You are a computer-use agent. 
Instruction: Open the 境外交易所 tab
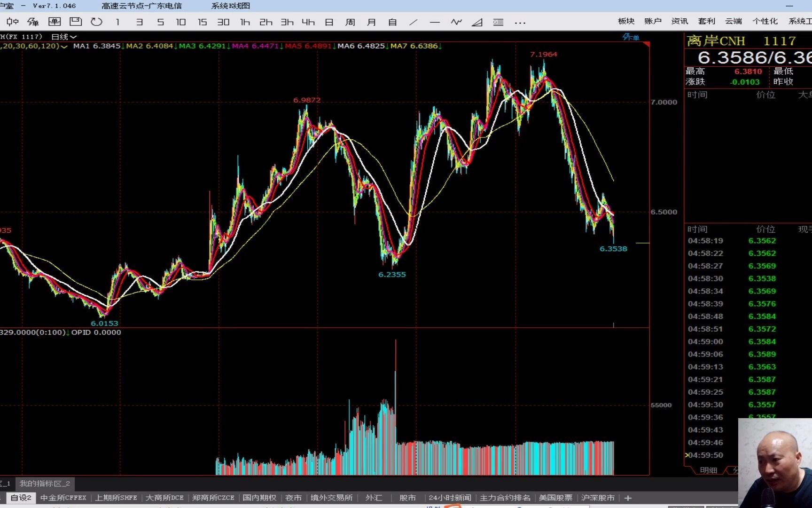click(x=331, y=498)
